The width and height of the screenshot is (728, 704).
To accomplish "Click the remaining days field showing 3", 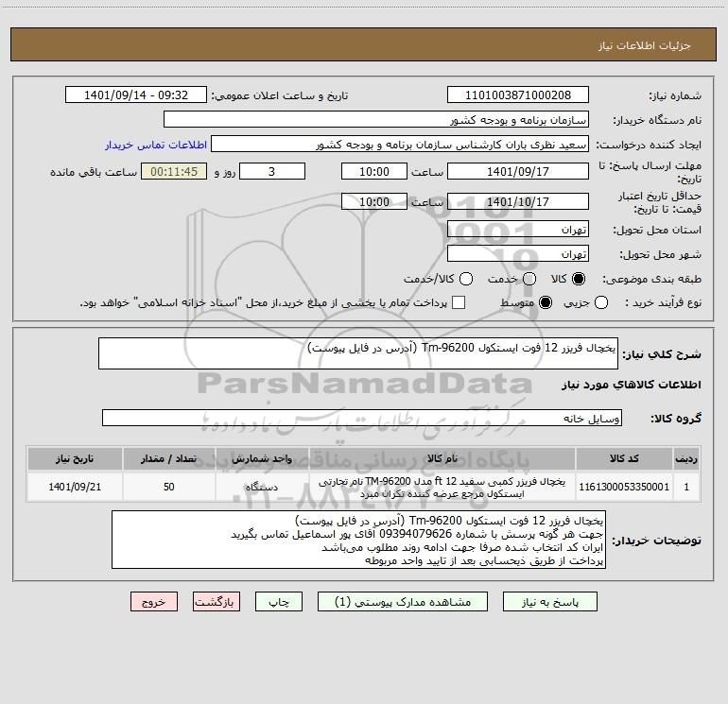I will pyautogui.click(x=272, y=171).
